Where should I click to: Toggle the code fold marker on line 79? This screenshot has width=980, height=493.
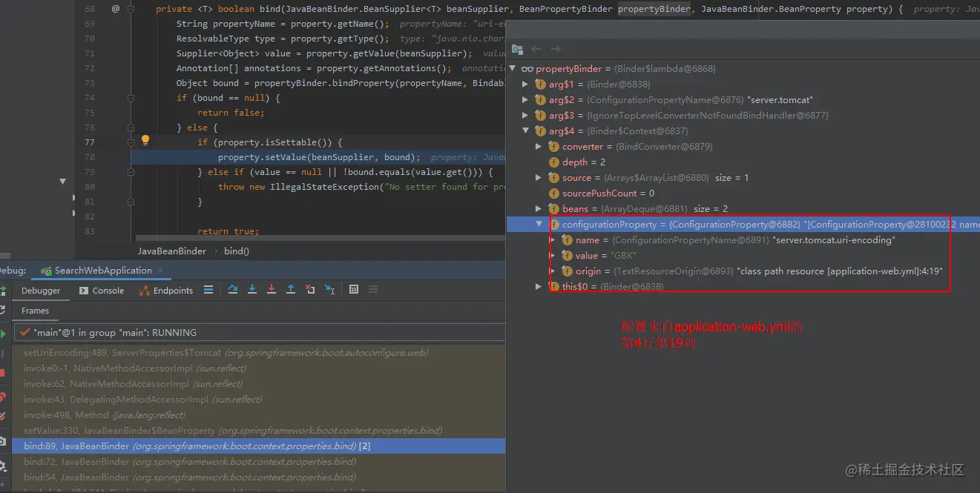click(131, 172)
